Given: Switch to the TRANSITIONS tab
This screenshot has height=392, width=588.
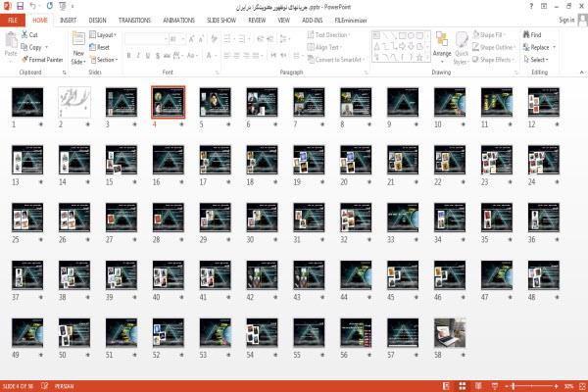Looking at the screenshot, I should (134, 20).
